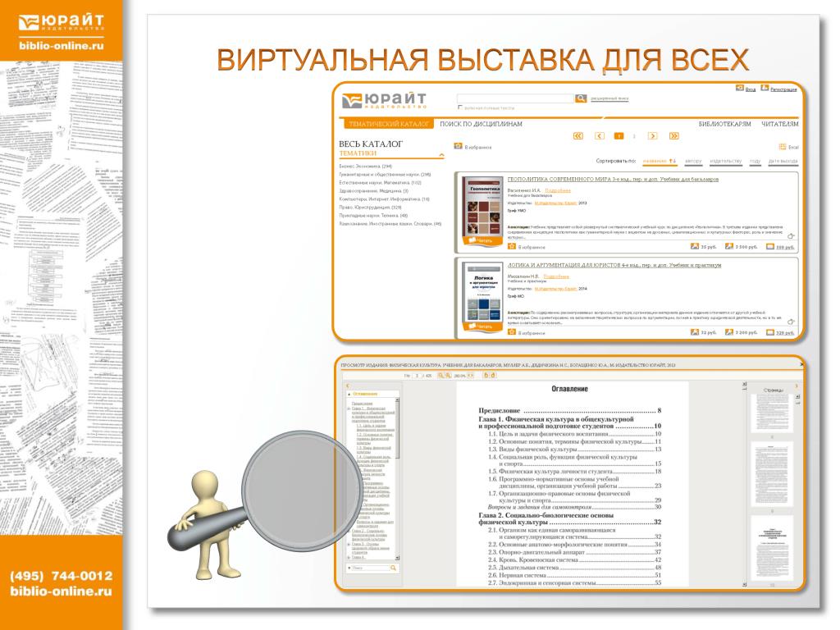This screenshot has height=630, width=840.
Task: Sort the book list by автору
Action: pyautogui.click(x=692, y=161)
